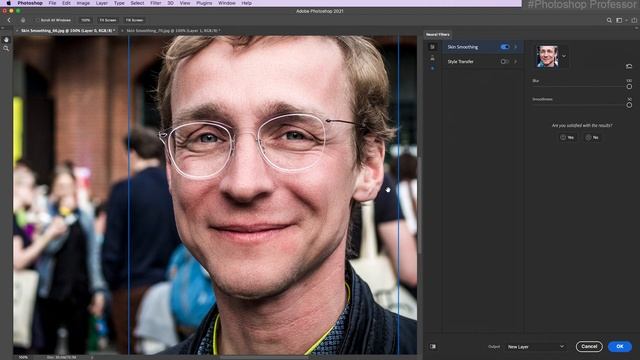Open the Apple menu
This screenshot has width=640, height=360.
click(x=9, y=3)
